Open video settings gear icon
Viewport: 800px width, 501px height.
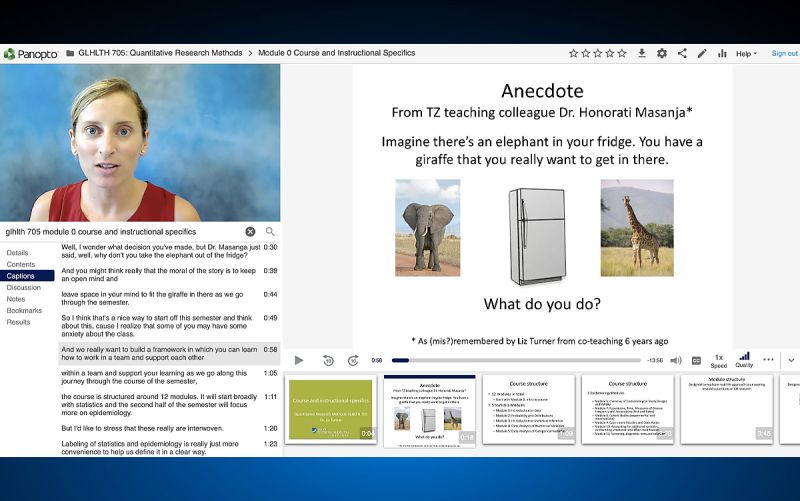662,53
